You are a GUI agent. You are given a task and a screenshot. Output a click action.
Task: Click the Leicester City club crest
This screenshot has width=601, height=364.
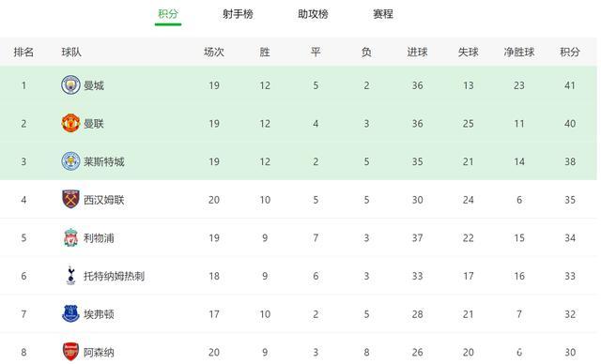tap(71, 161)
